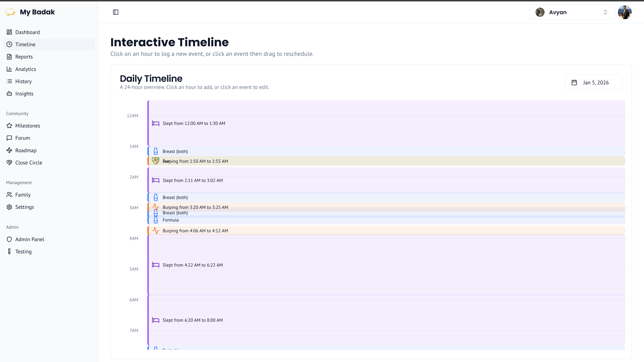This screenshot has width=644, height=362.
Task: Click the Formula feeding event bottle icon
Action: pyautogui.click(x=155, y=220)
